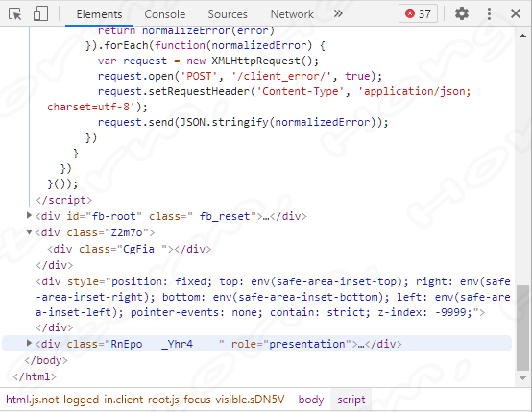Select the div with position fixed style

(273, 297)
